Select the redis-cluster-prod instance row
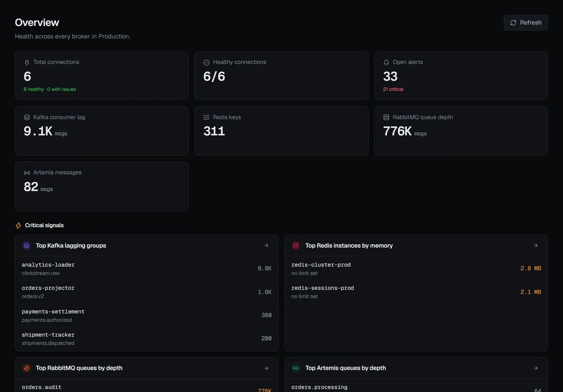 [x=416, y=268]
